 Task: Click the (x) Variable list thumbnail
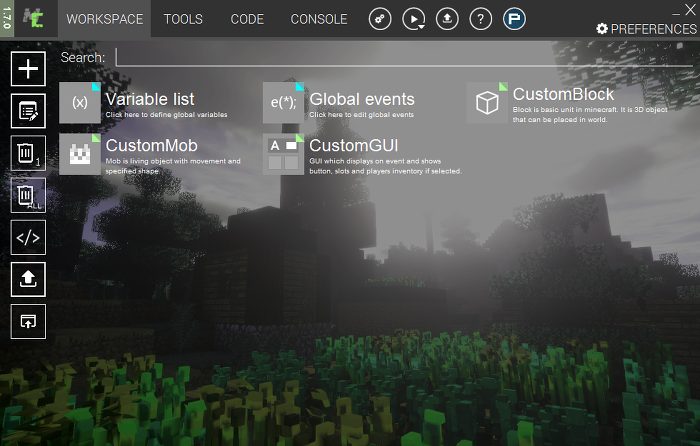(80, 103)
